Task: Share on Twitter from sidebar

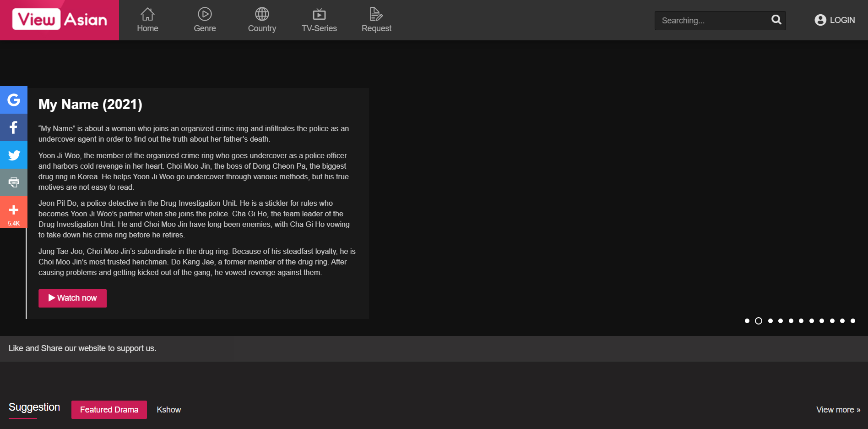Action: point(14,155)
